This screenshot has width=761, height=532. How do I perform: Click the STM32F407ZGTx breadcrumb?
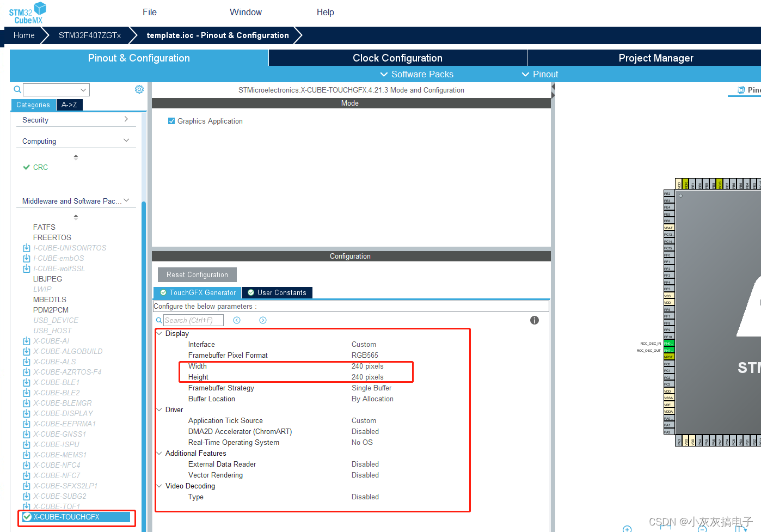click(90, 35)
